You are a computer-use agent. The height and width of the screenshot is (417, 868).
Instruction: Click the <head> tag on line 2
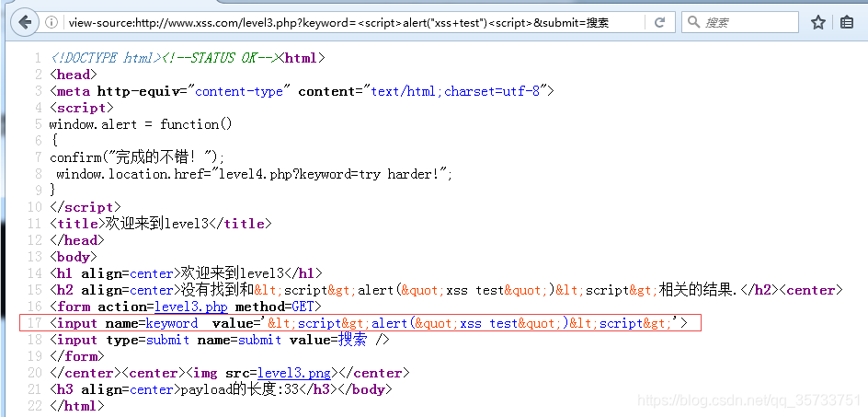[x=73, y=75]
